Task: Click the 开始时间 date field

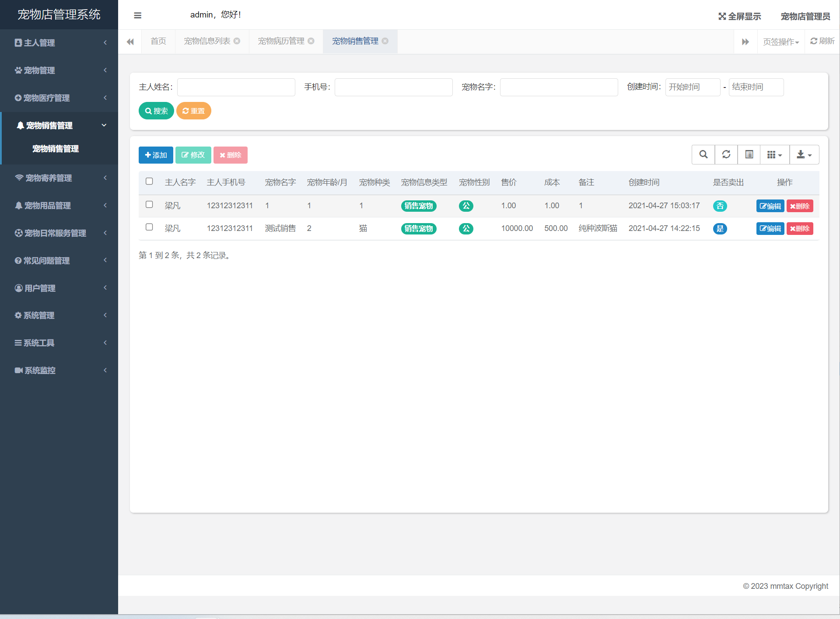Action: point(692,87)
